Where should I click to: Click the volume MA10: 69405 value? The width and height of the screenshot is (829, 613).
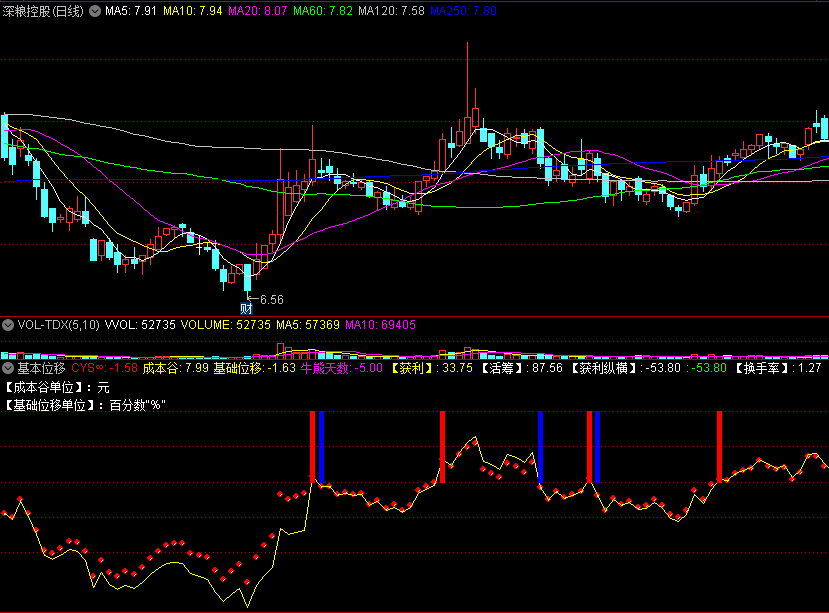pos(381,325)
